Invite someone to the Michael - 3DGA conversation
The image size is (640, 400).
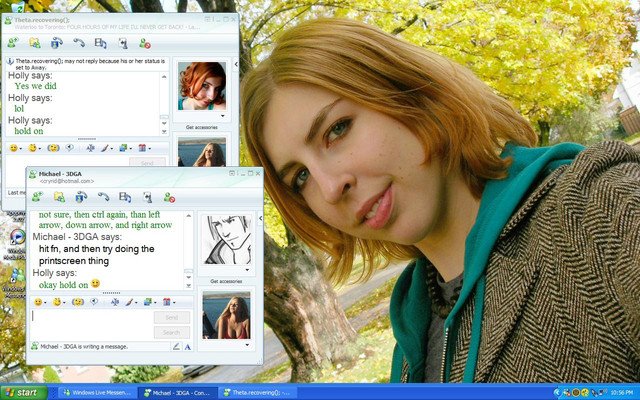(37, 197)
